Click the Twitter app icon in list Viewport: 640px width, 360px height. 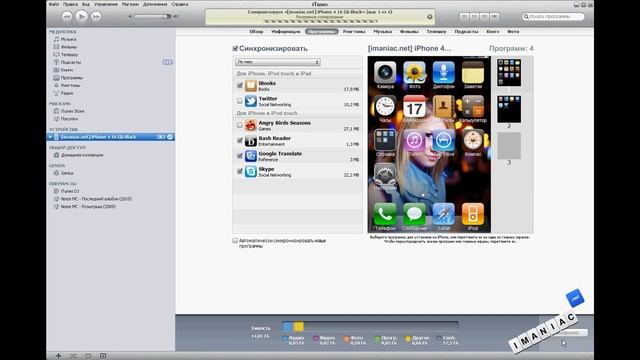tap(251, 101)
